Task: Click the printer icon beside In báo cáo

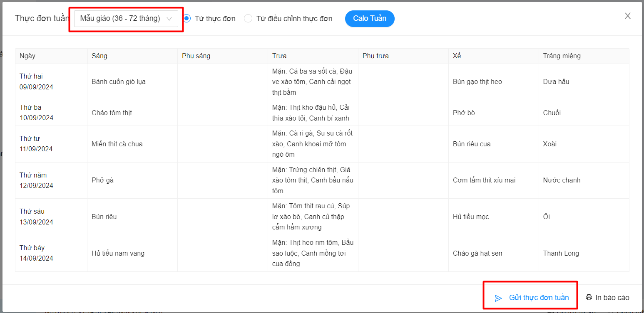Action: click(x=589, y=297)
